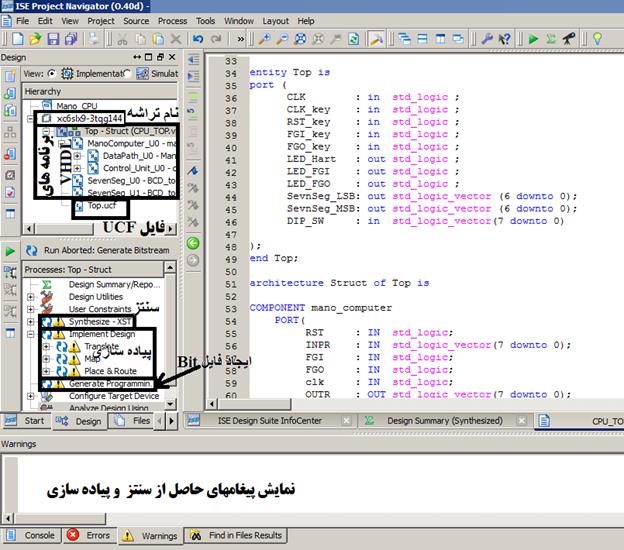Switch to the Start panel tab
The height and width of the screenshot is (550, 624).
[x=26, y=421]
